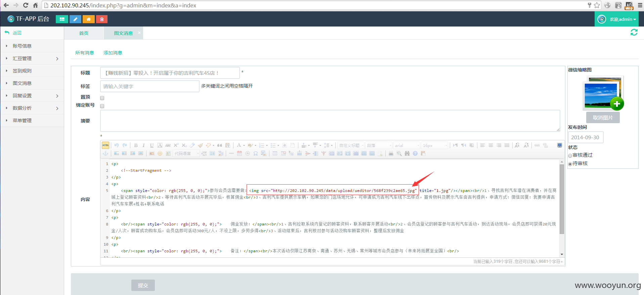Click the green refresh icon

[x=634, y=32]
